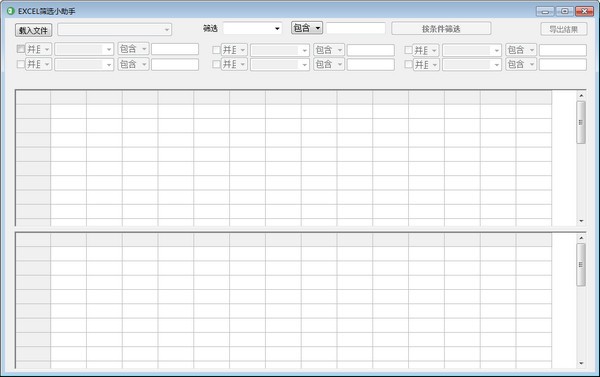
Task: Click the 按条件筛选 button
Action: coord(441,29)
